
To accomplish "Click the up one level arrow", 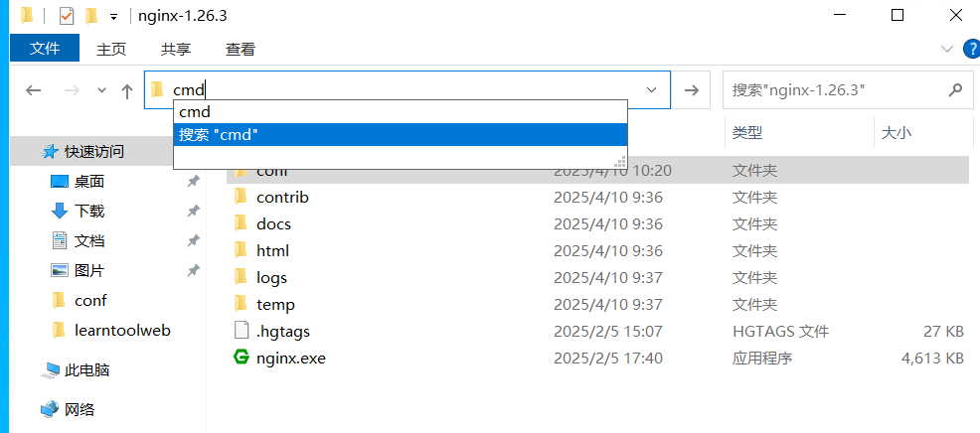I will pyautogui.click(x=127, y=91).
